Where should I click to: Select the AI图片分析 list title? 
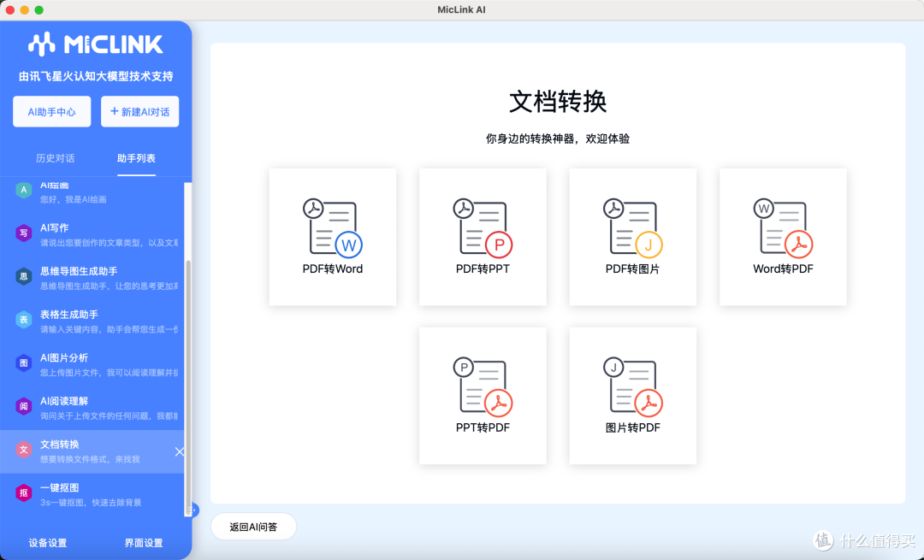pos(64,358)
